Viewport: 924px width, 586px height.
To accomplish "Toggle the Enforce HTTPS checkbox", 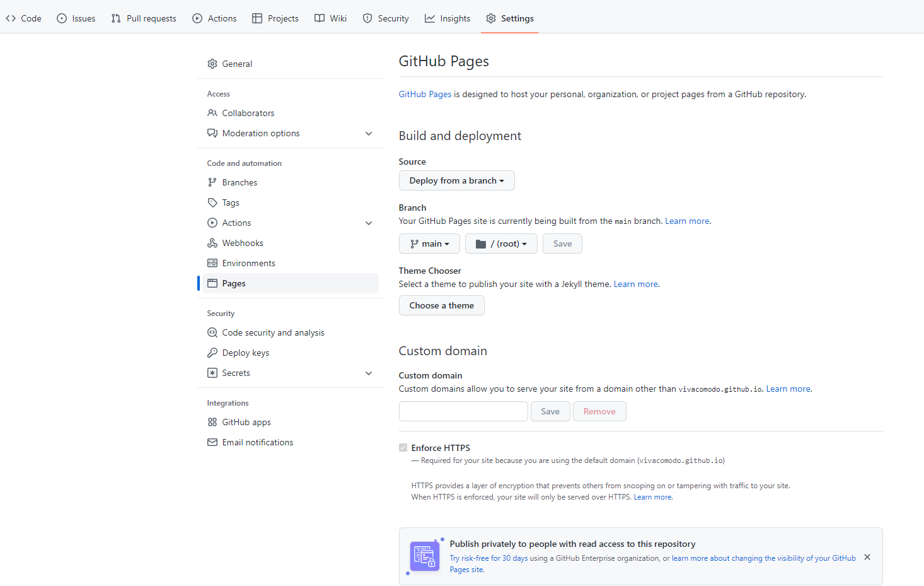I will 403,448.
